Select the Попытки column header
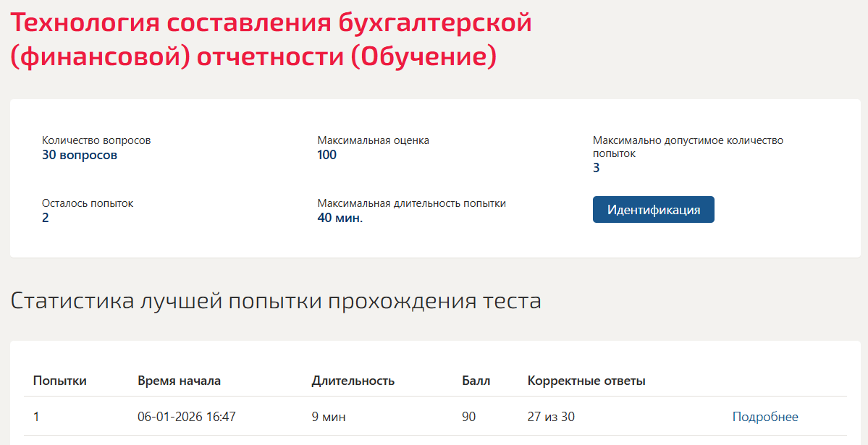This screenshot has height=445, width=868. coord(60,381)
